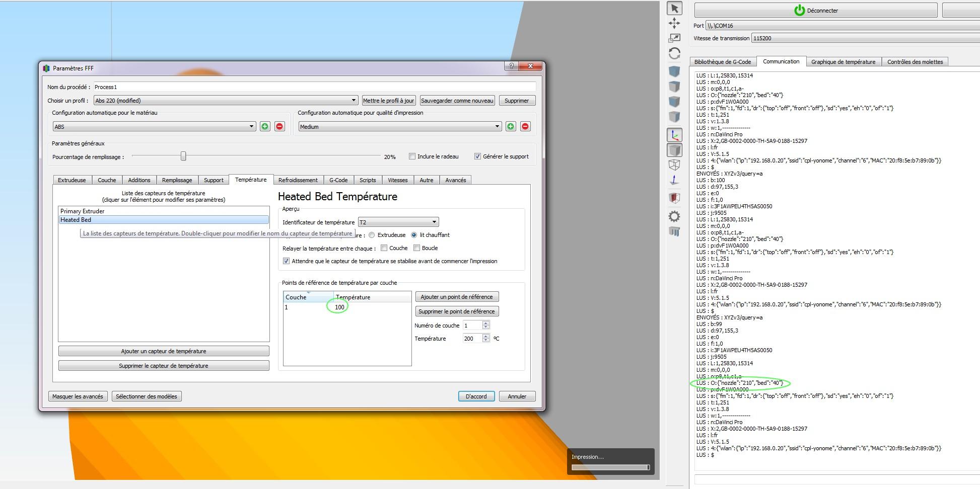This screenshot has width=980, height=489.
Task: Enable the Inclure le radeau checkbox
Action: coord(412,156)
